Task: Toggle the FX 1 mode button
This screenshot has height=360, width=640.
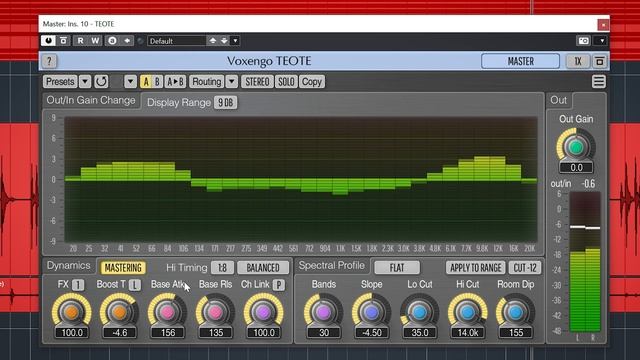Action: point(78,285)
